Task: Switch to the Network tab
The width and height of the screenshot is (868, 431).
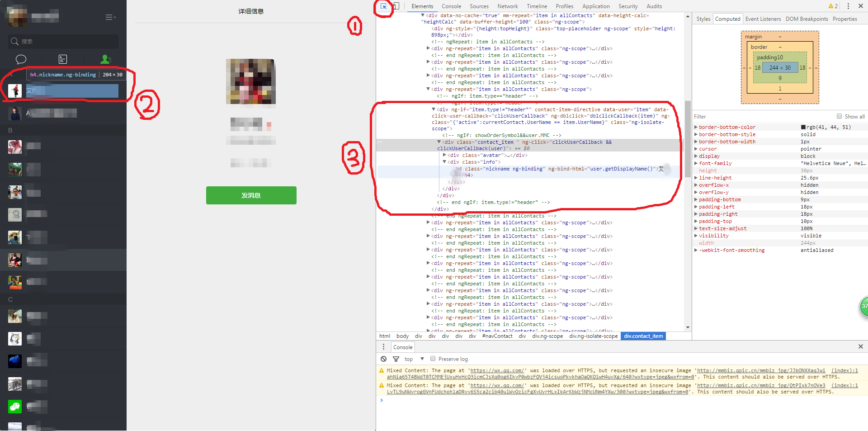Action: [x=508, y=6]
